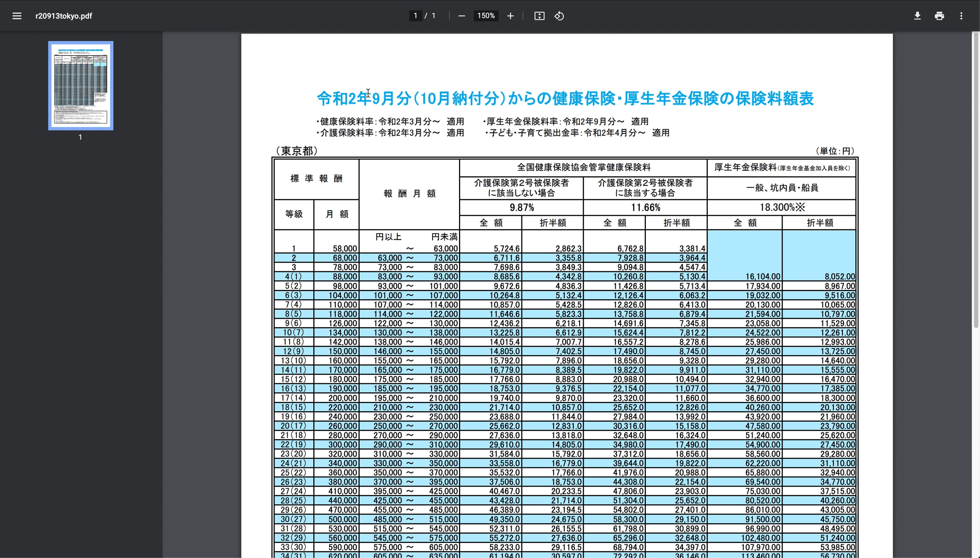Viewport: 980px width, 558px height.
Task: Click the page number input field
Action: point(415,16)
